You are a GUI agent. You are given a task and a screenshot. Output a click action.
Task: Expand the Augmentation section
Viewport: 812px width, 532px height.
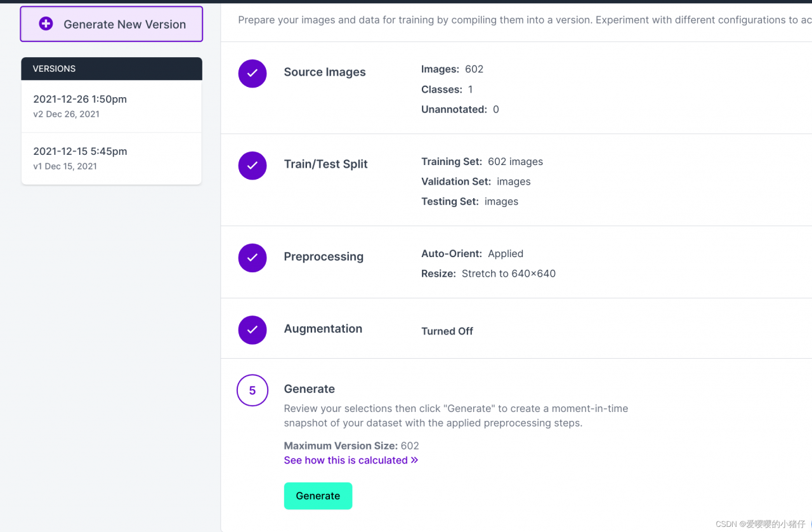tap(323, 329)
